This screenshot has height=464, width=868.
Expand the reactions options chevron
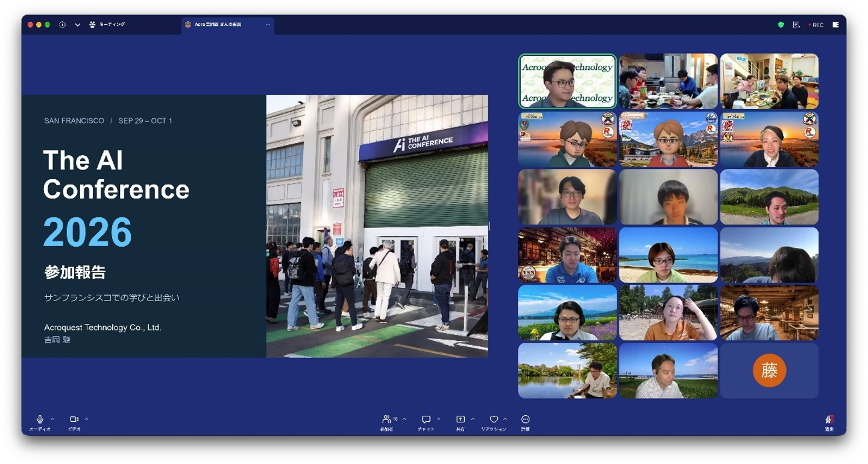coord(505,419)
